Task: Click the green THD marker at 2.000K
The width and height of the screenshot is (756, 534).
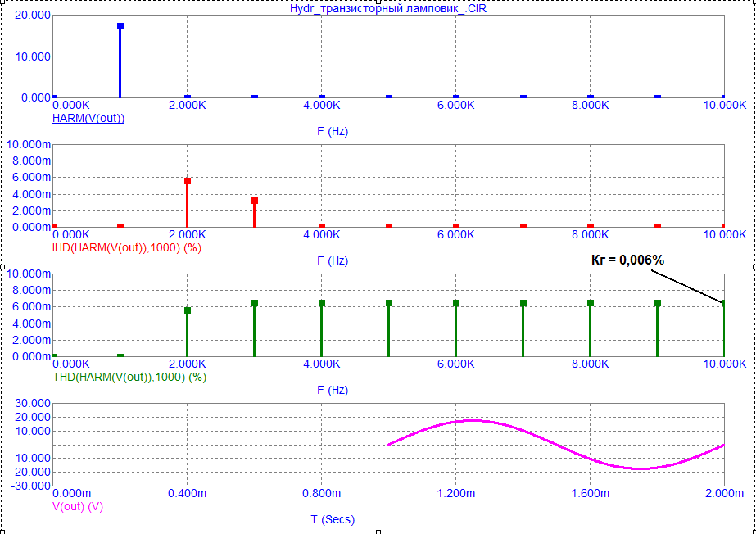Action: [187, 310]
